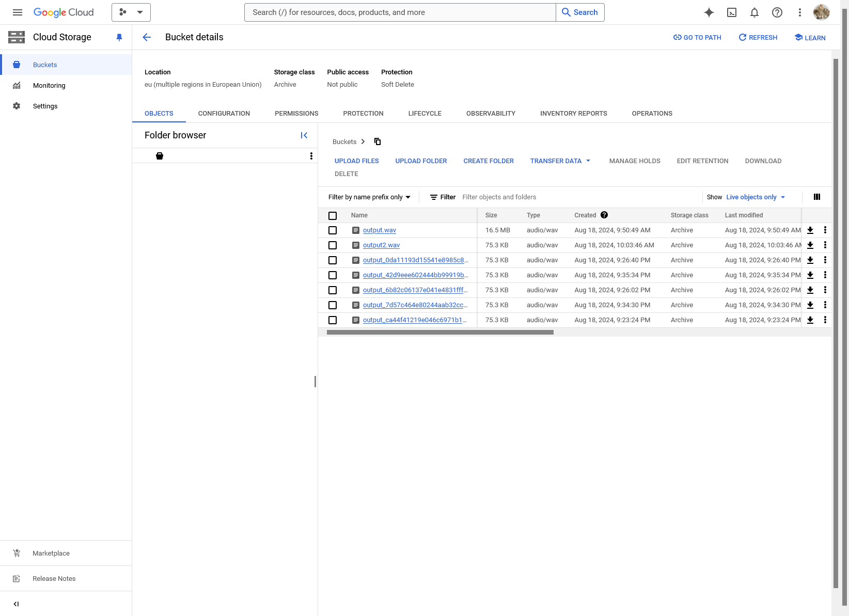The width and height of the screenshot is (849, 616).
Task: Tick the checkbox for output.wav
Action: 333,230
